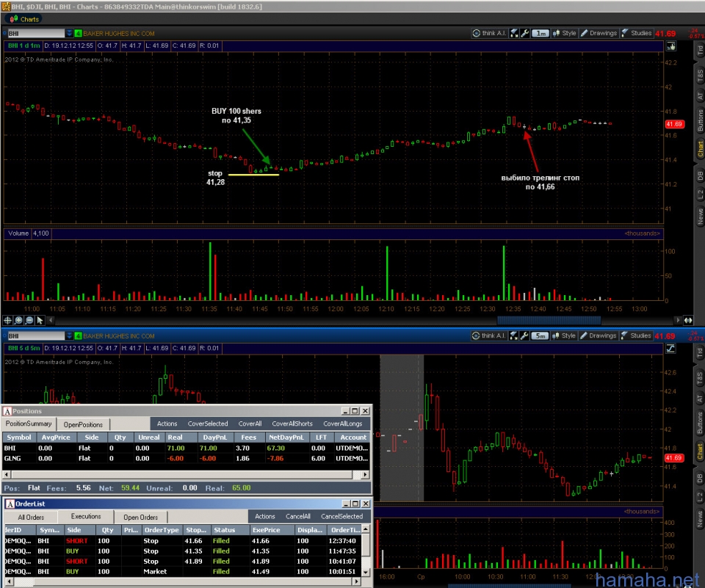Open Drawings menu on upper chart
Viewport: 705px width, 588px height.
point(599,33)
